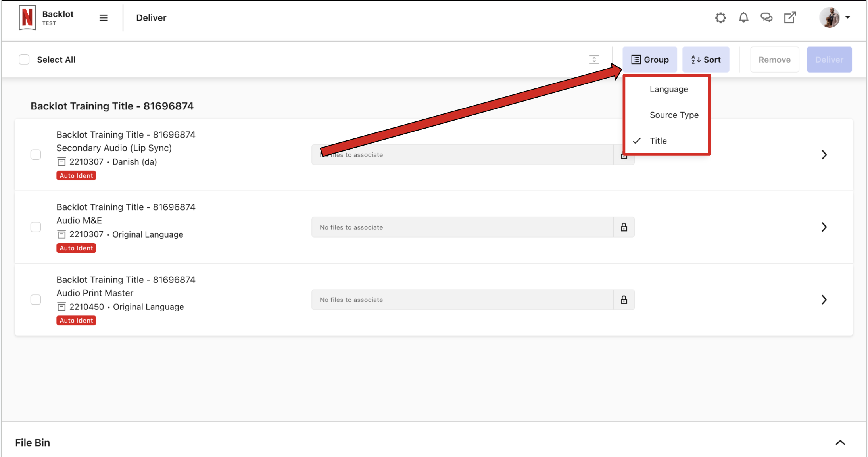Screen dimensions: 868x457
Task: Toggle checkbox for Secondary Audio Lip Sync row
Action: pos(36,154)
